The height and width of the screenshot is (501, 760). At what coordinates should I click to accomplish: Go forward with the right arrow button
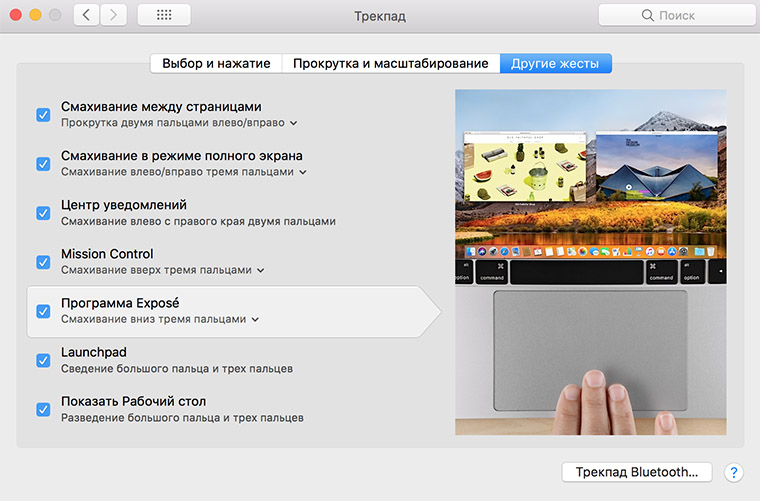(114, 15)
